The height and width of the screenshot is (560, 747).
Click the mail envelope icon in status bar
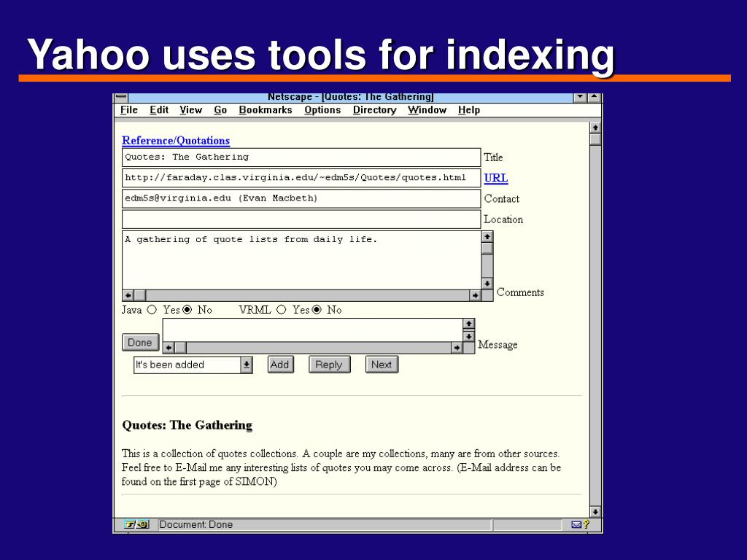(576, 525)
